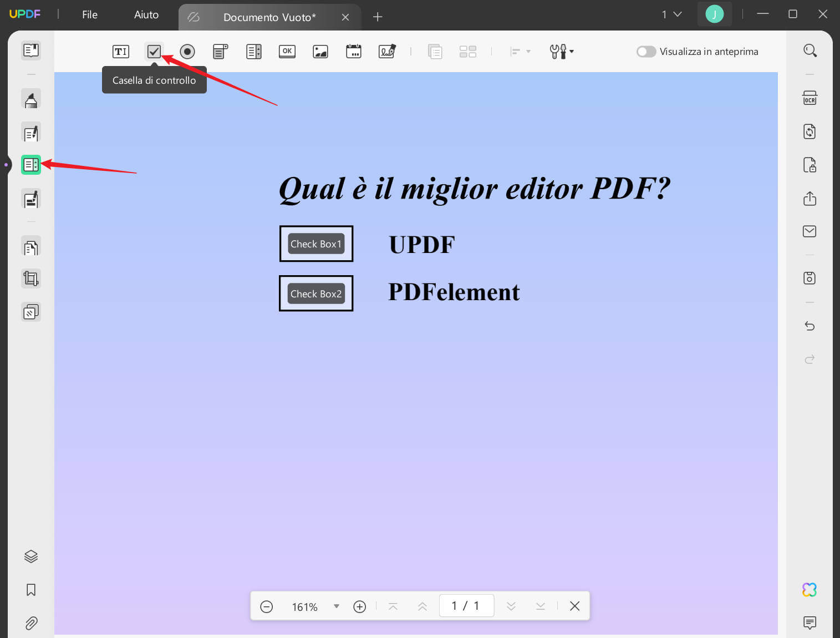Open the properties settings dropdown in the toolbar
This screenshot has width=840, height=638.
(561, 51)
